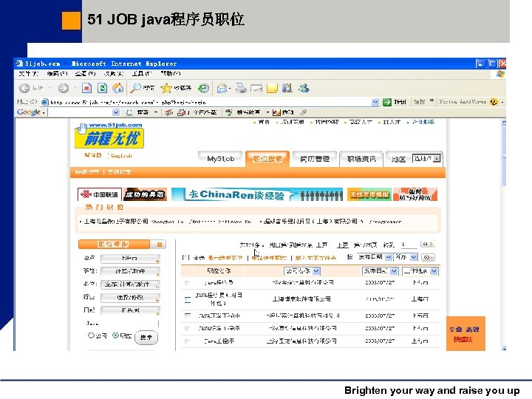Switch to the 职场资讯 tab
Image resolution: width=532 pixels, height=399 pixels.
coord(361,158)
